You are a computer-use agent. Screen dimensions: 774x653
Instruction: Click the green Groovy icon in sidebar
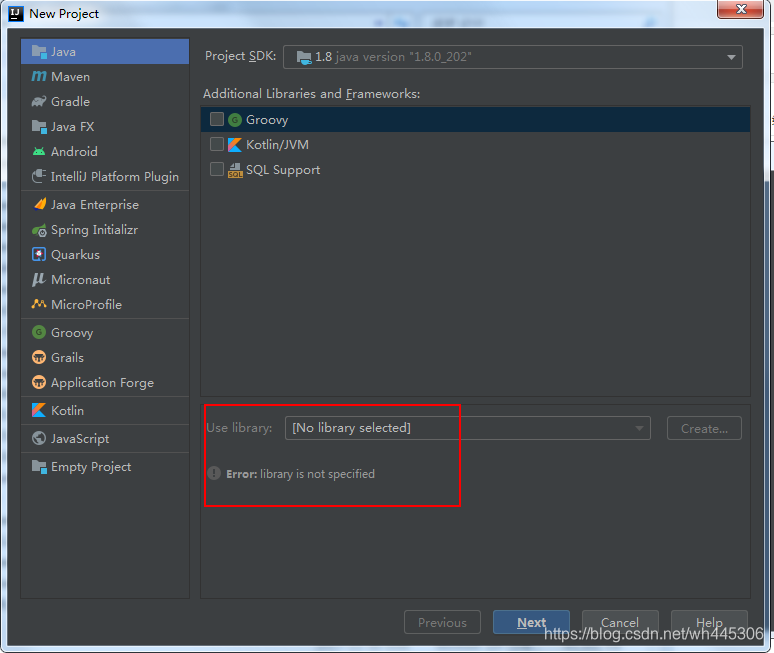(x=39, y=332)
